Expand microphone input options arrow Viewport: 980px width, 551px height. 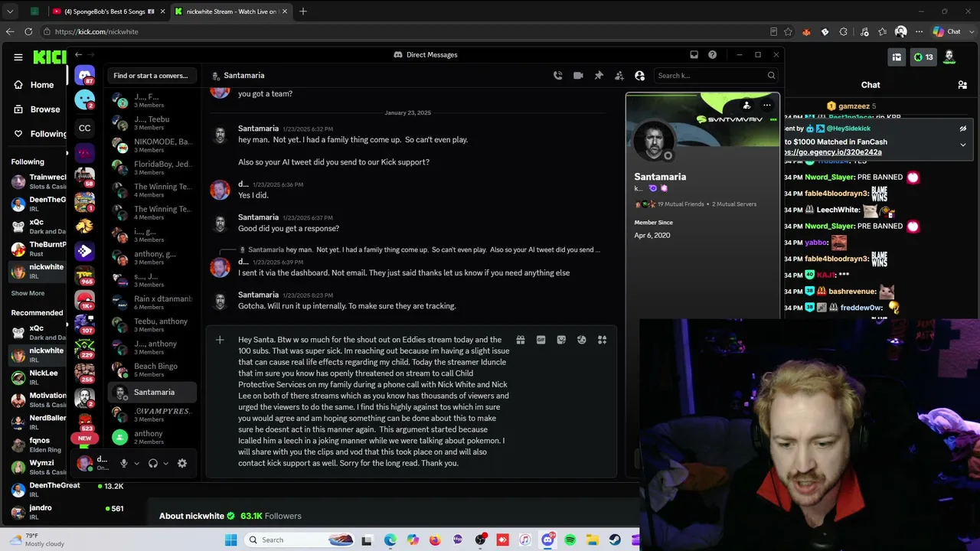(x=136, y=463)
